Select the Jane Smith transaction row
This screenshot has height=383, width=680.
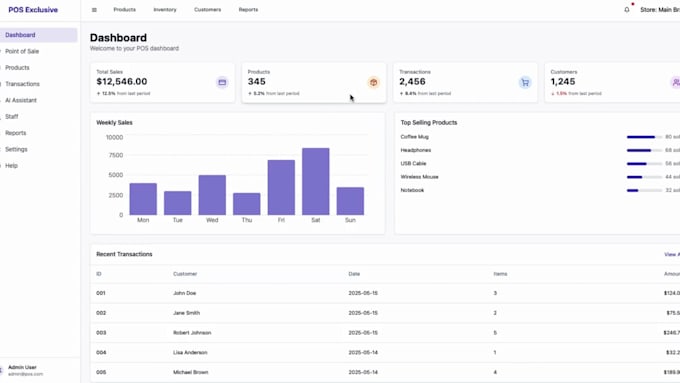(x=385, y=313)
